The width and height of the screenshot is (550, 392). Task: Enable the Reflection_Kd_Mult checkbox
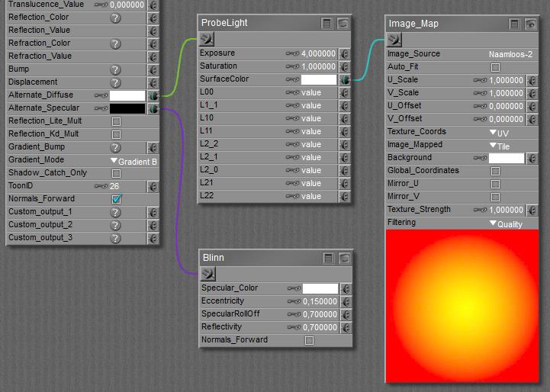(116, 134)
